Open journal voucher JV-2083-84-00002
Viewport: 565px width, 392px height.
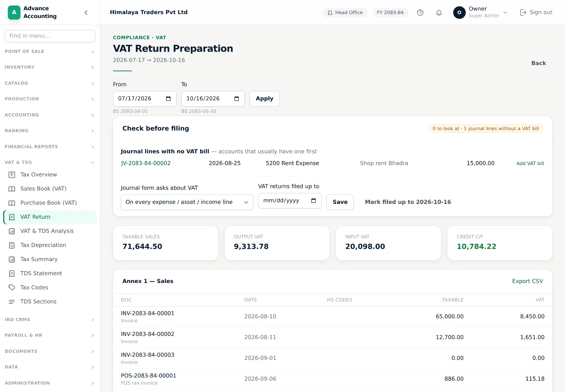[x=146, y=163]
